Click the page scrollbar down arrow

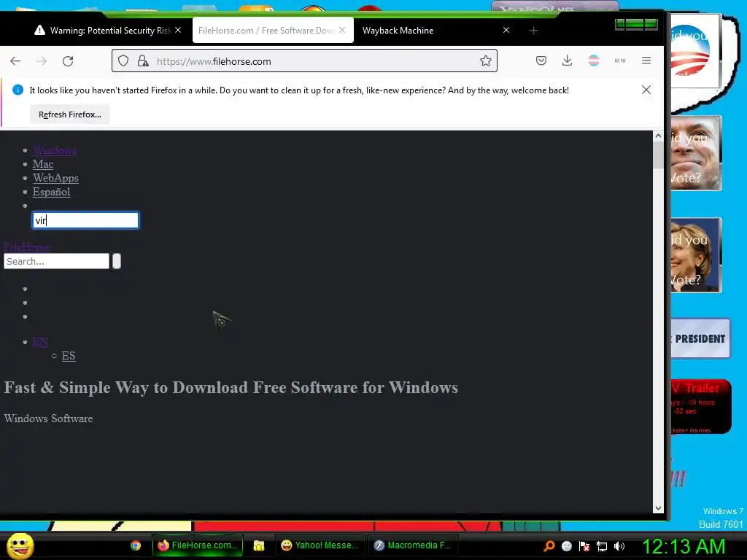658,508
